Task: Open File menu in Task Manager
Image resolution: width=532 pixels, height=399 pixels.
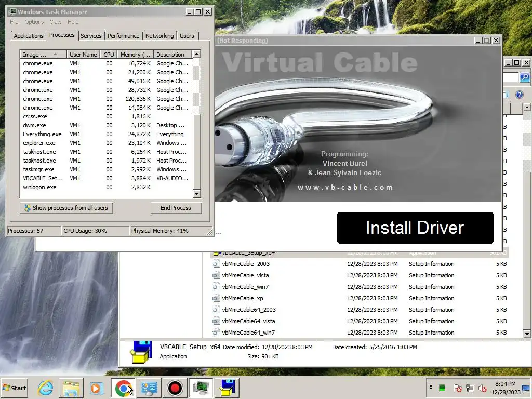Action: [14, 22]
